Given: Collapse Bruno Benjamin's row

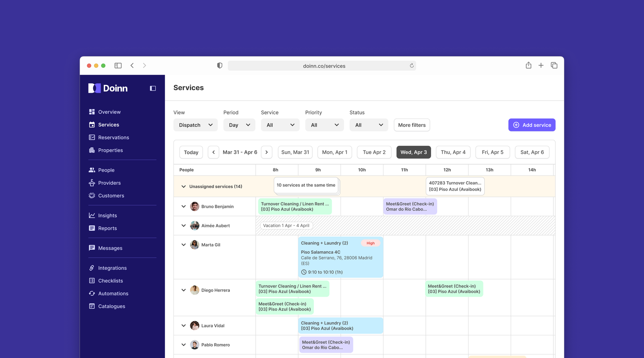Looking at the screenshot, I should click(x=184, y=207).
